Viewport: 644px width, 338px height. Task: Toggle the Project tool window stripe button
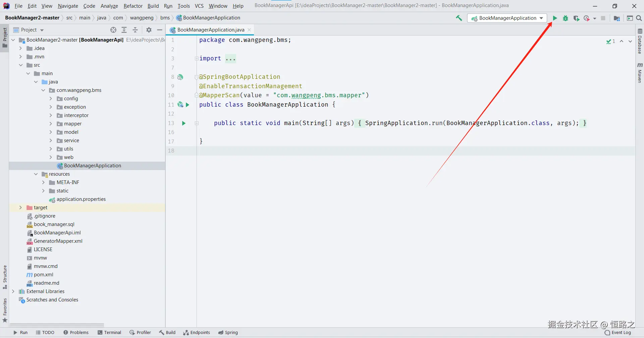click(5, 38)
